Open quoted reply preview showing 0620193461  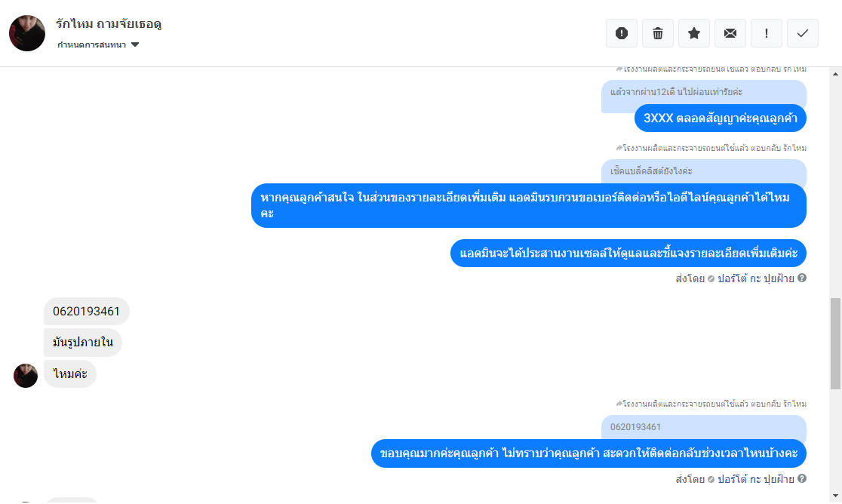703,427
